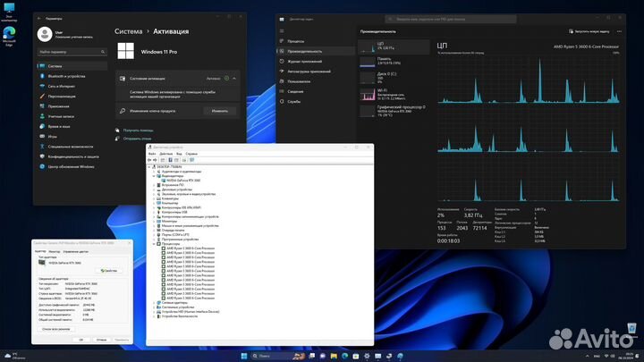Select Wi-Fi performance card in Task Manager

pos(394,95)
